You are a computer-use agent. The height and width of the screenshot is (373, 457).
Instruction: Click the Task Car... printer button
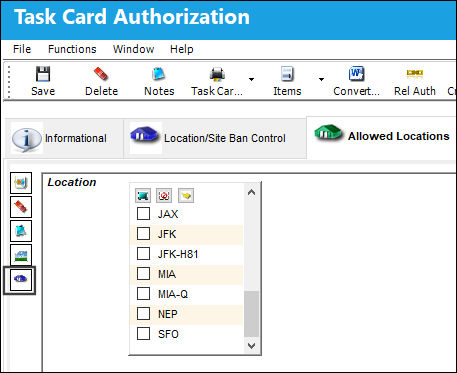click(x=217, y=82)
